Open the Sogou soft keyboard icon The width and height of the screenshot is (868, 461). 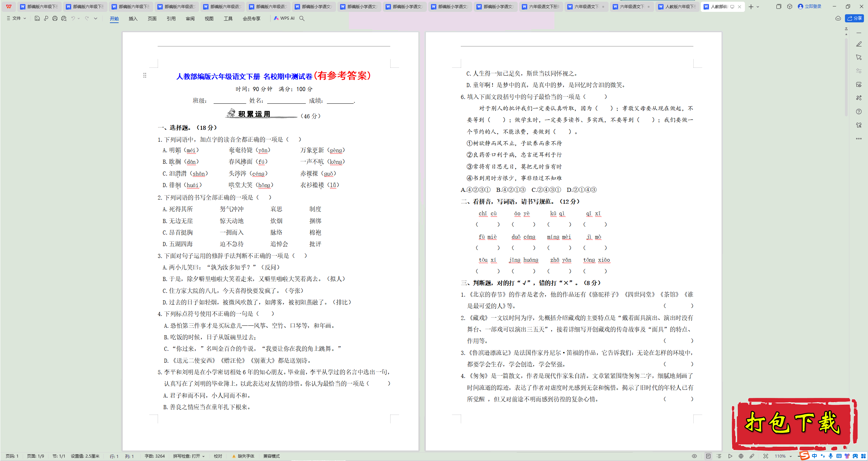(x=839, y=456)
